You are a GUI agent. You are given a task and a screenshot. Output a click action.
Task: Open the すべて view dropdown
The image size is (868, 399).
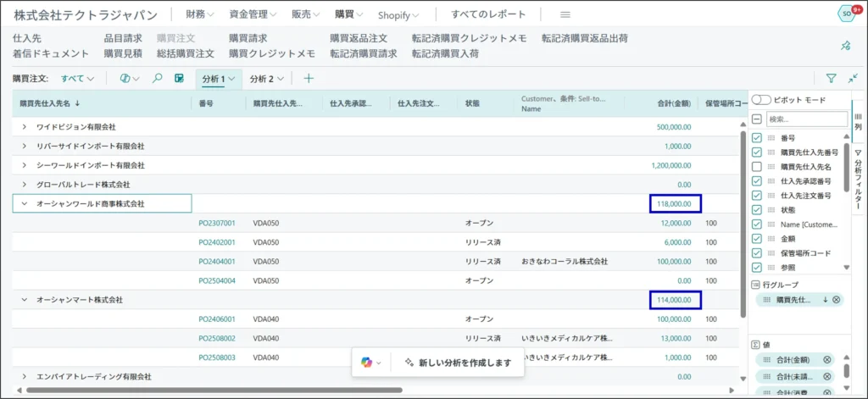pos(78,78)
